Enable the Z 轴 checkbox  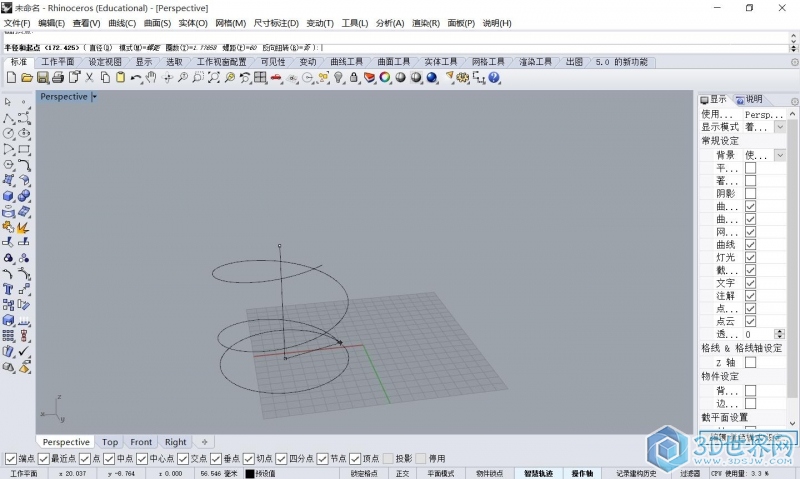pyautogui.click(x=750, y=362)
